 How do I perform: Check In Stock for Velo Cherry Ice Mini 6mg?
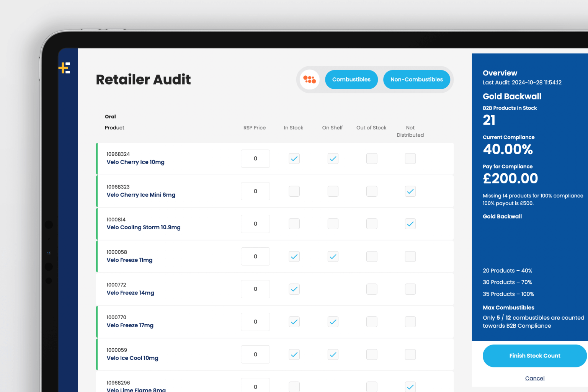pyautogui.click(x=294, y=191)
